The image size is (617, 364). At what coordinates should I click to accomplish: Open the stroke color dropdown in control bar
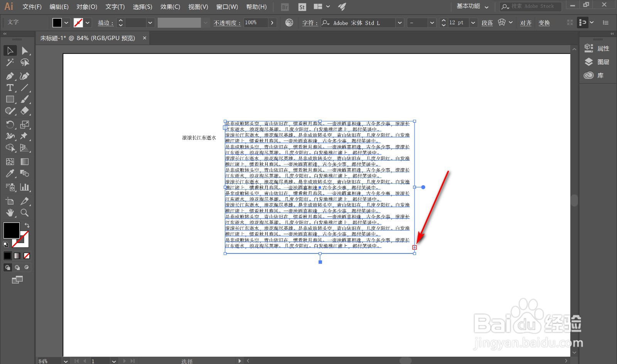88,23
